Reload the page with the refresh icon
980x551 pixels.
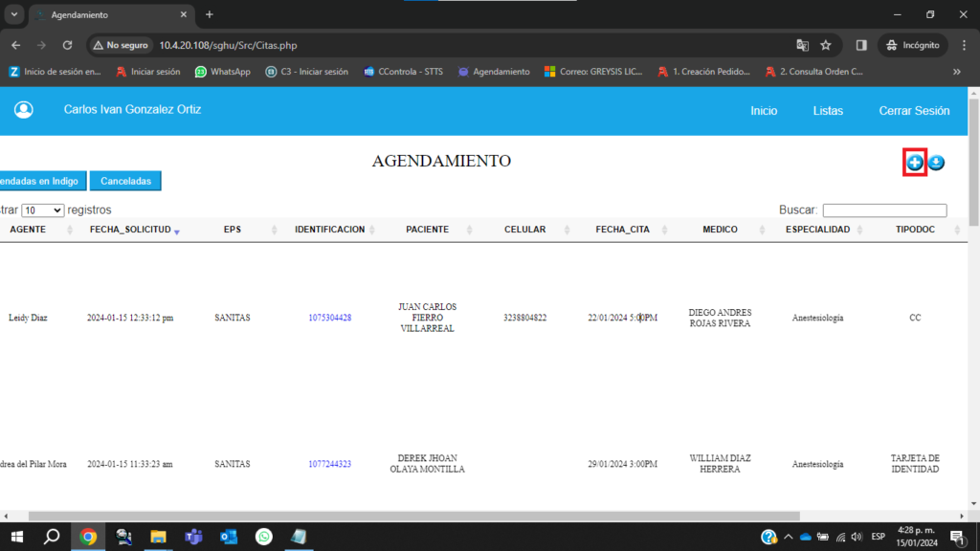(67, 45)
